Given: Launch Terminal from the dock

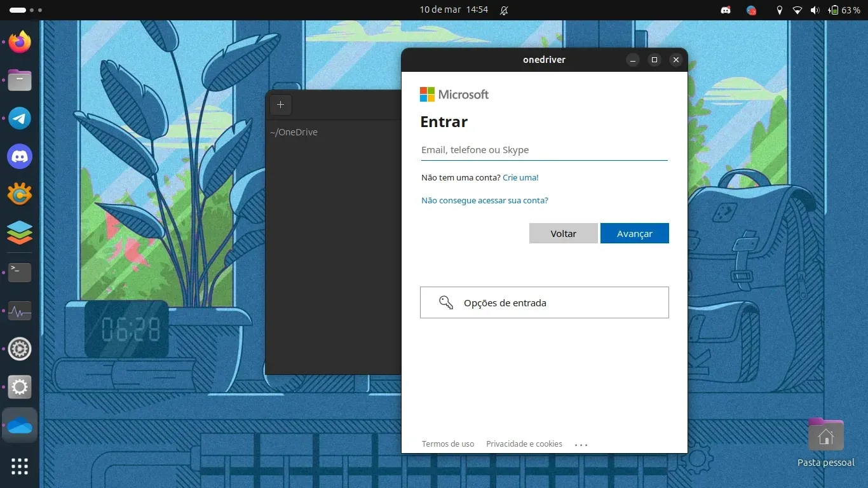Looking at the screenshot, I should 20,273.
